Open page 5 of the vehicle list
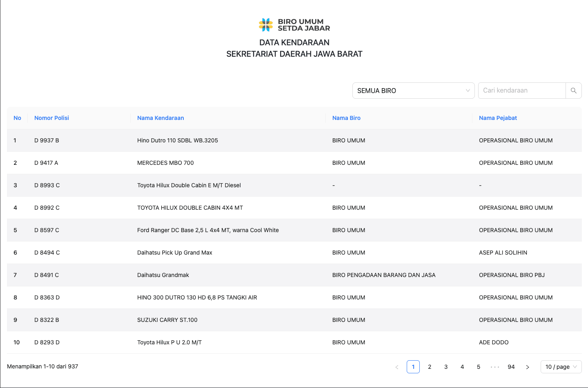This screenshot has height=388, width=588. pyautogui.click(x=478, y=367)
